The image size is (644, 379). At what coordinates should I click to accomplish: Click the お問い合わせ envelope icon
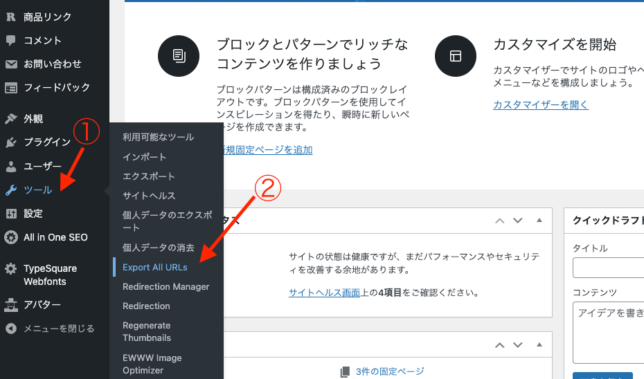tap(11, 64)
